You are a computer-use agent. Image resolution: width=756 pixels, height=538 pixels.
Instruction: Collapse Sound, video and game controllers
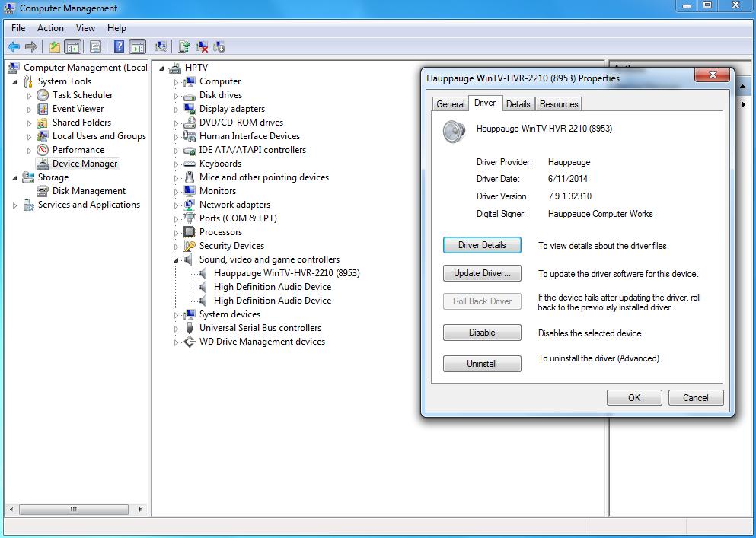tap(176, 260)
